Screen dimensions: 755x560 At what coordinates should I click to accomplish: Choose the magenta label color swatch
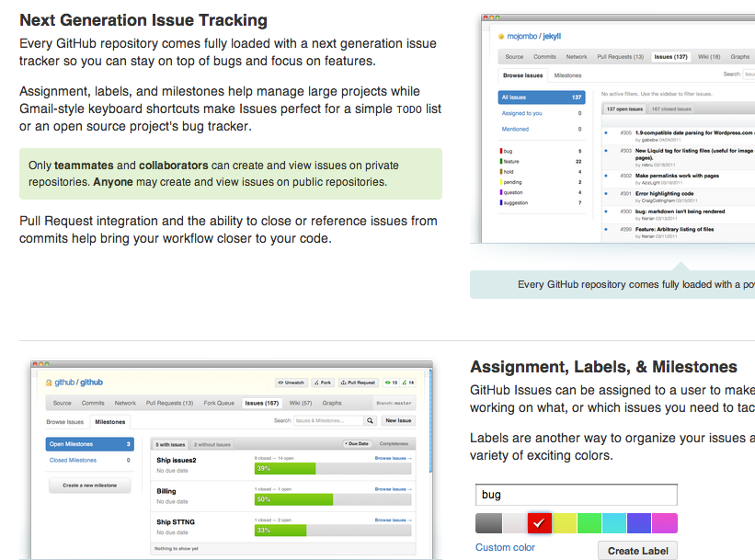pos(665,523)
